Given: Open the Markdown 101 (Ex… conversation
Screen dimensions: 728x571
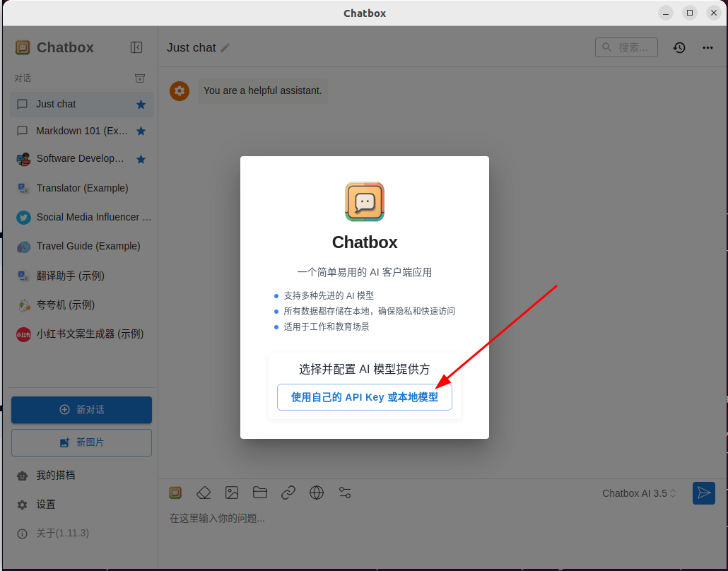Looking at the screenshot, I should click(x=82, y=131).
